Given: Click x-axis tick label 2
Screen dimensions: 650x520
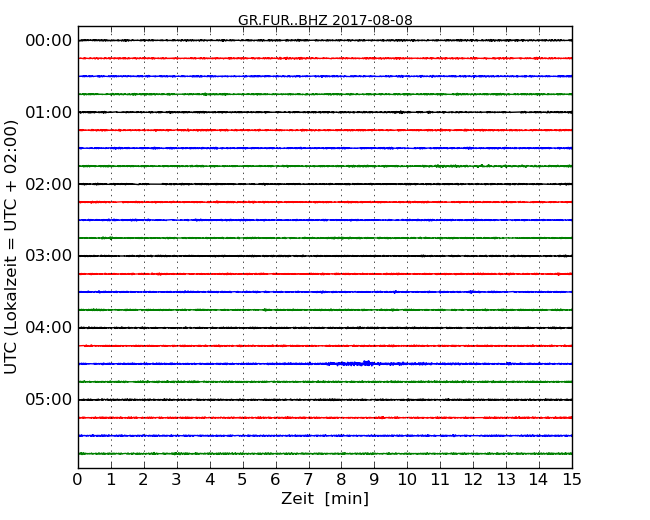Looking at the screenshot, I should click(x=143, y=480).
